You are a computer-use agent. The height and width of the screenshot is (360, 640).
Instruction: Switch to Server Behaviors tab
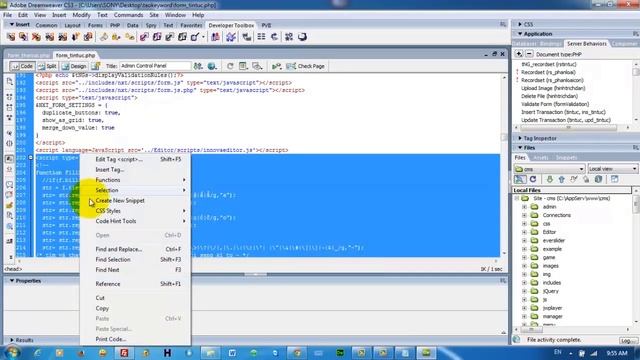tap(587, 43)
